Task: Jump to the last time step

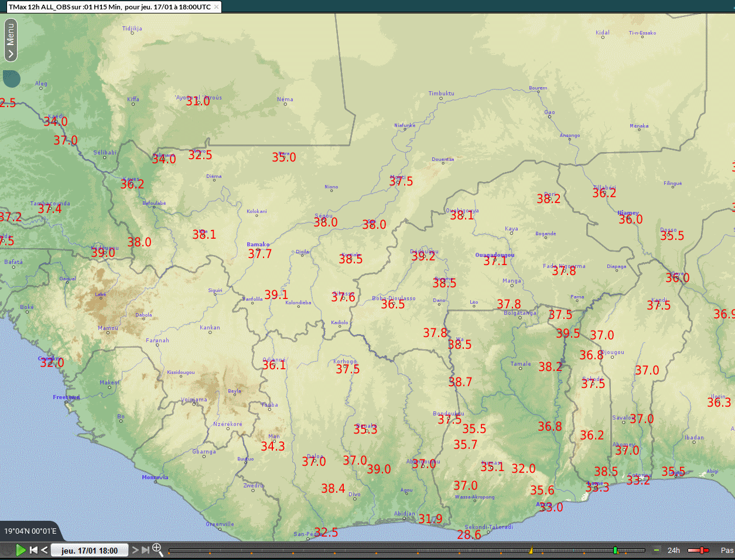Action: point(145,550)
